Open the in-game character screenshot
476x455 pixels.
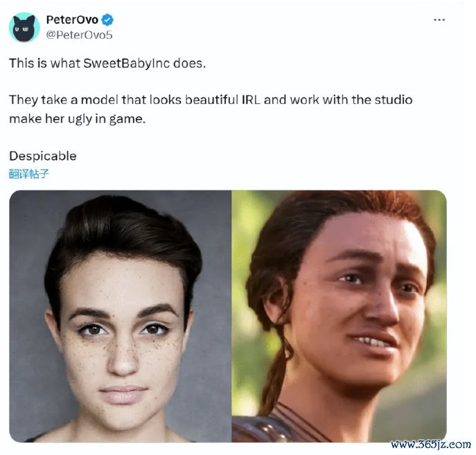pos(339,316)
